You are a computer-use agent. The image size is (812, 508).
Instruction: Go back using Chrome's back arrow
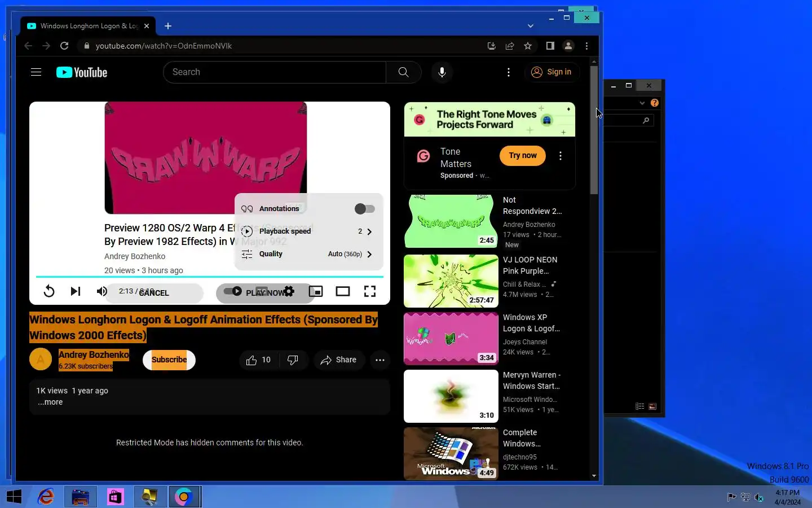click(x=28, y=46)
